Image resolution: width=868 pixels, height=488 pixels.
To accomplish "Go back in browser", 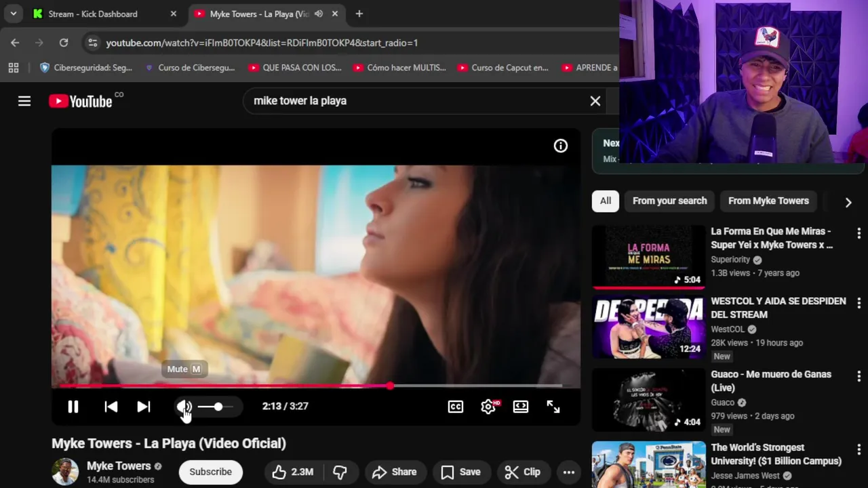I will click(15, 43).
